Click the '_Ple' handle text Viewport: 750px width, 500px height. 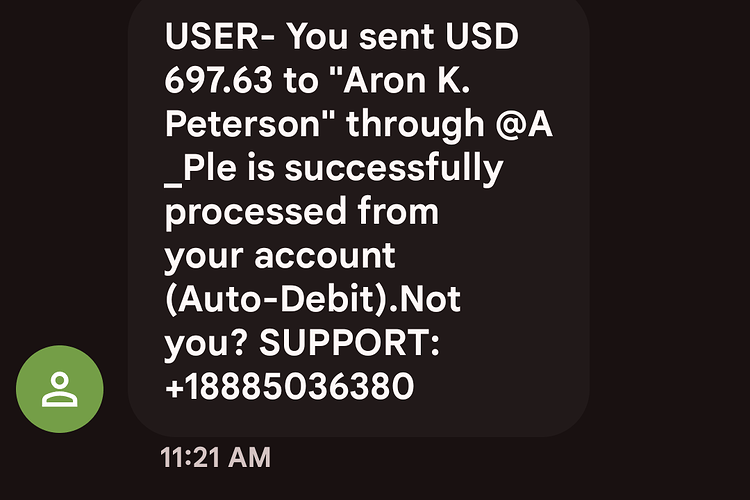click(x=200, y=168)
